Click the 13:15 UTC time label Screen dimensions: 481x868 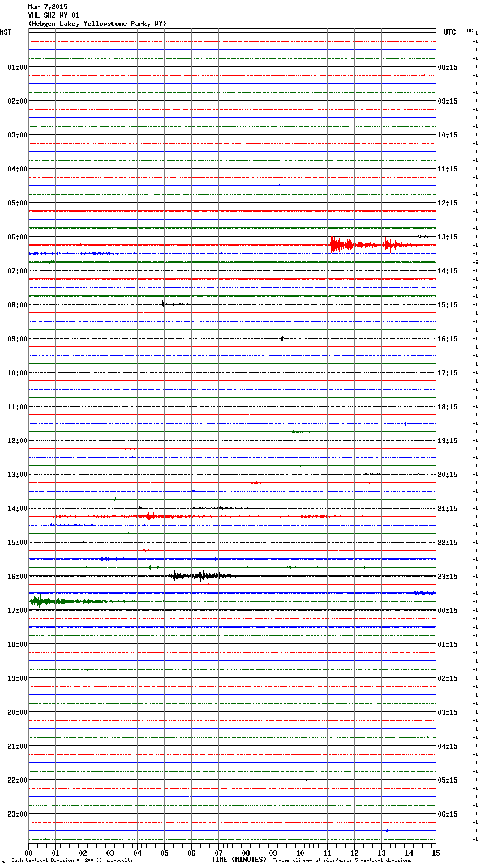(448, 237)
